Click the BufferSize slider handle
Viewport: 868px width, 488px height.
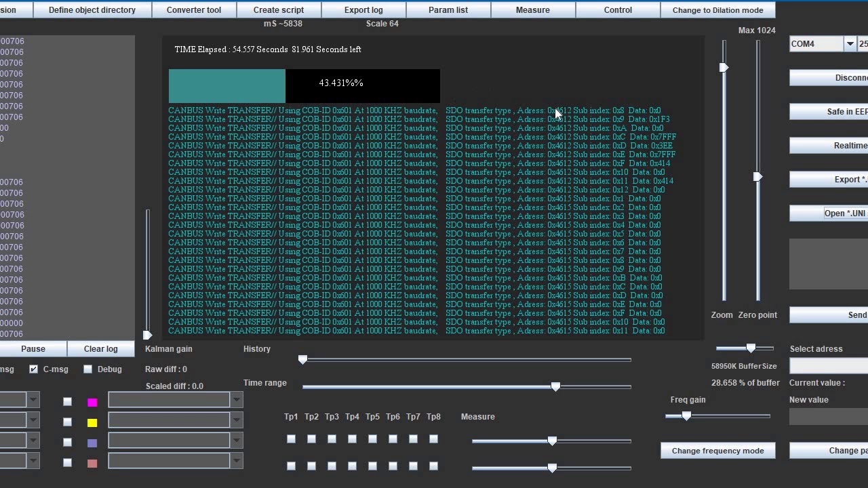[751, 348]
